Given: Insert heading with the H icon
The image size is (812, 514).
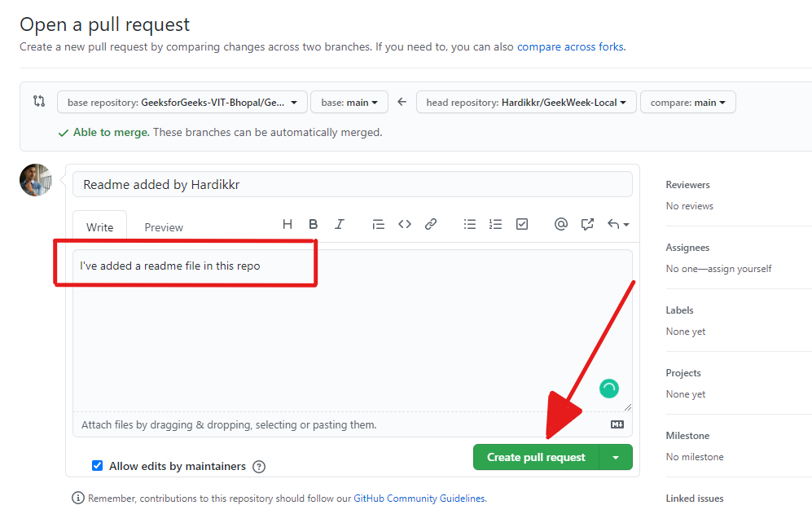Looking at the screenshot, I should coord(287,224).
